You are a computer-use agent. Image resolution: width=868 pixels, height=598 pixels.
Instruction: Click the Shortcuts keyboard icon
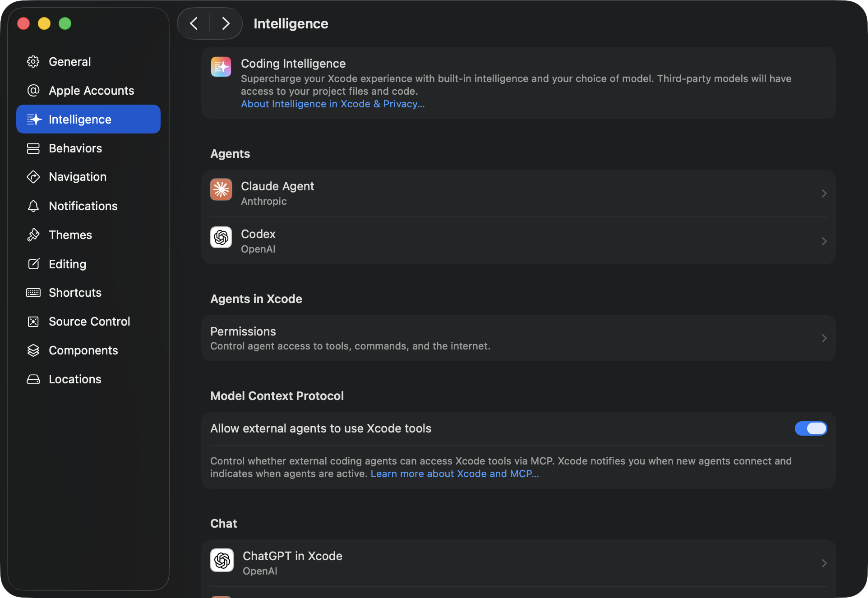tap(33, 293)
